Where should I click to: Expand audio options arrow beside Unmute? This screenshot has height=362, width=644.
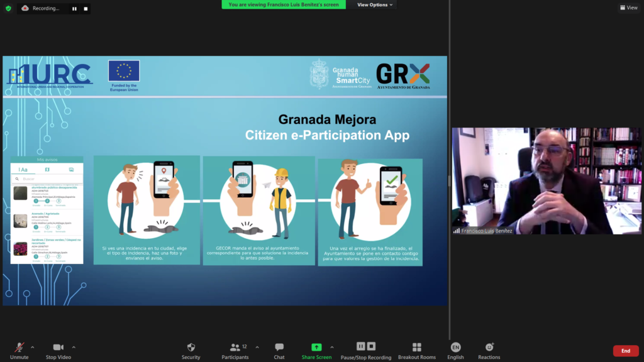point(33,347)
